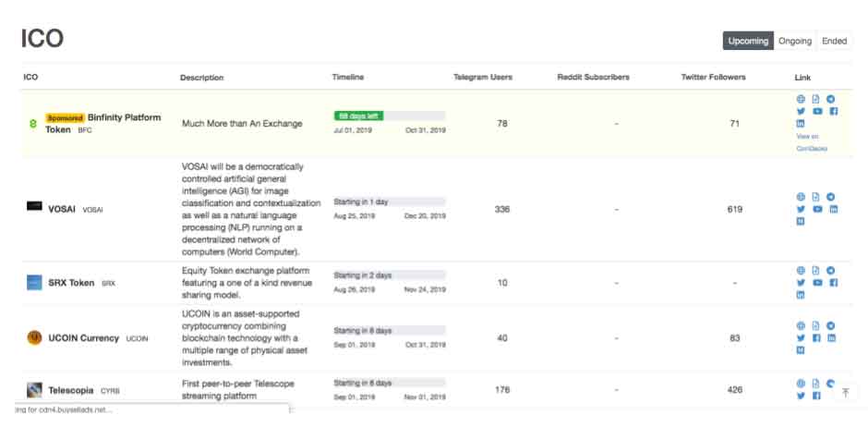
Task: Open UCOIN Currency website globe icon
Action: [801, 326]
